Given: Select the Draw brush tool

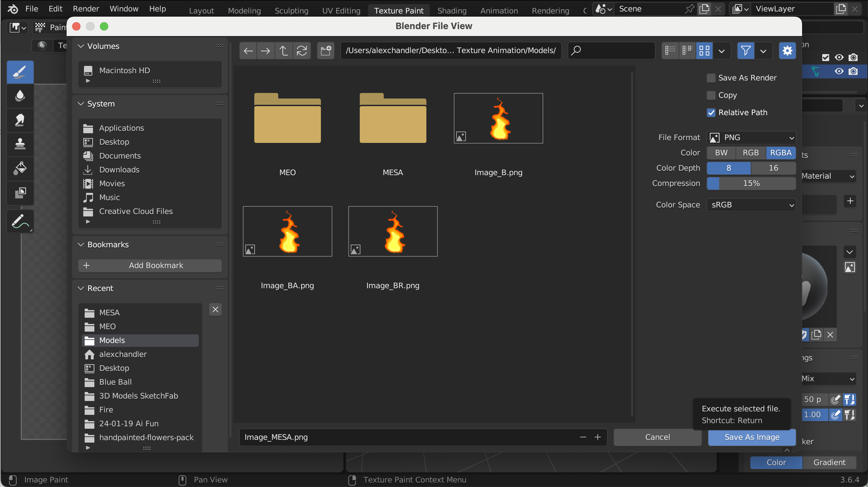Looking at the screenshot, I should tap(20, 72).
